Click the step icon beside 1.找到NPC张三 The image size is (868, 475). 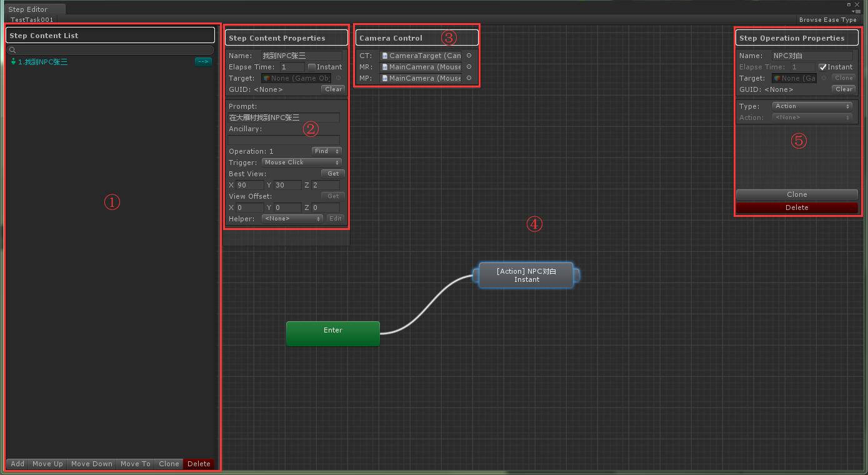[13, 61]
